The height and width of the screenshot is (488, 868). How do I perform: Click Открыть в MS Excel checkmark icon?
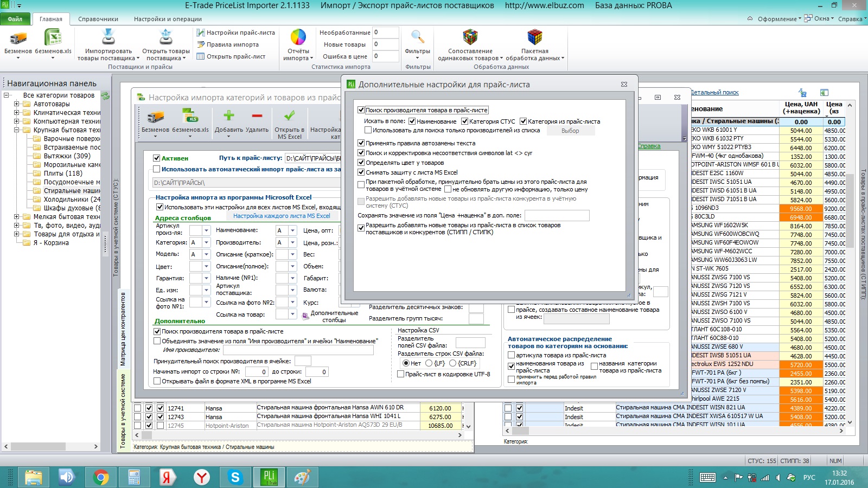pyautogui.click(x=290, y=115)
